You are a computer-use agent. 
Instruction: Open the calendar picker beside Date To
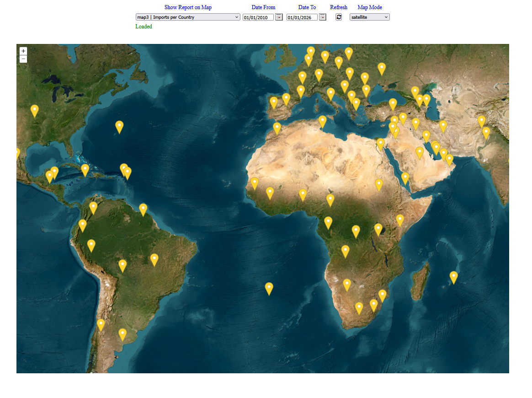click(323, 17)
